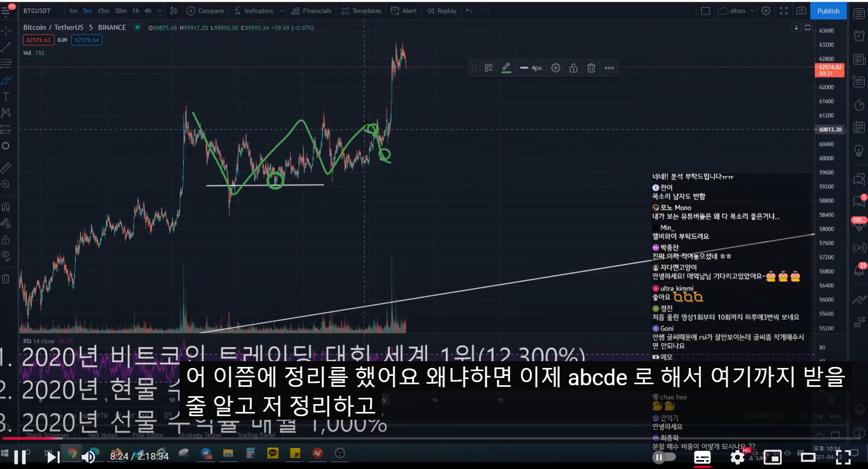Switch to the 1m timeframe
Image resolution: width=868 pixels, height=469 pixels.
click(x=73, y=10)
